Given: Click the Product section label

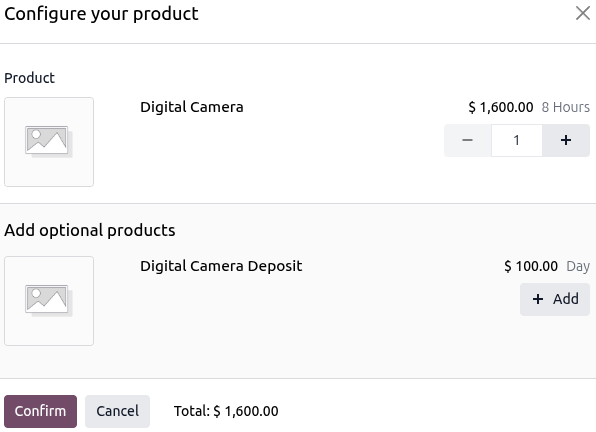Looking at the screenshot, I should (x=30, y=78).
